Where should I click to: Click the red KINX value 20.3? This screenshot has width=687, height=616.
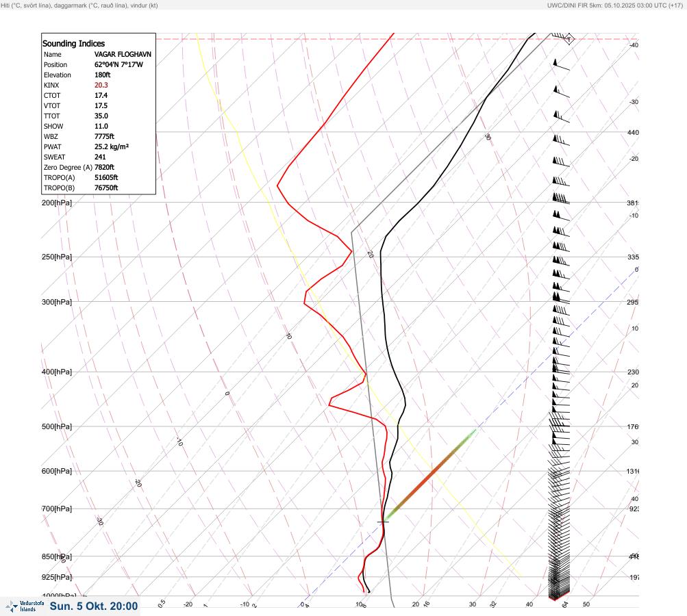tap(101, 85)
